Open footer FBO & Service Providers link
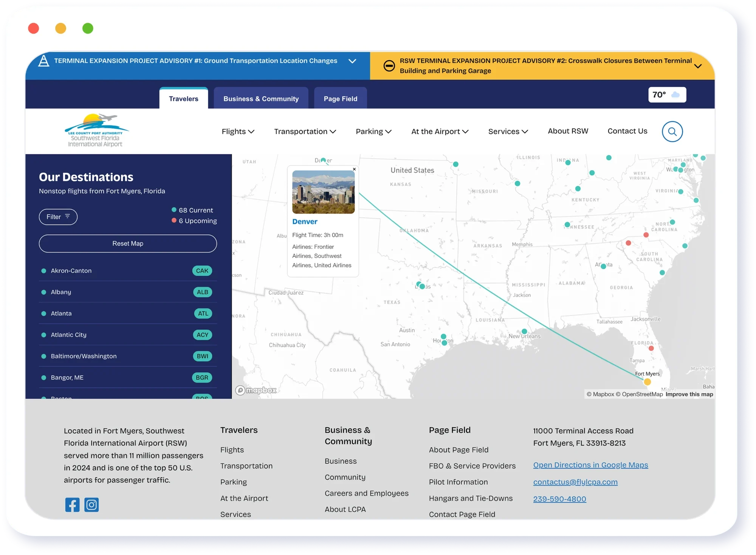Screen dimensions: 756x555 click(472, 466)
